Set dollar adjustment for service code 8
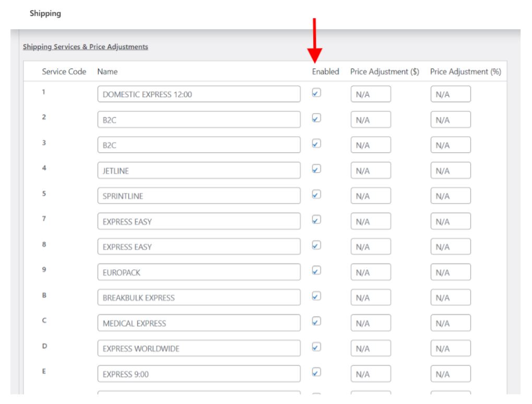 click(x=371, y=246)
